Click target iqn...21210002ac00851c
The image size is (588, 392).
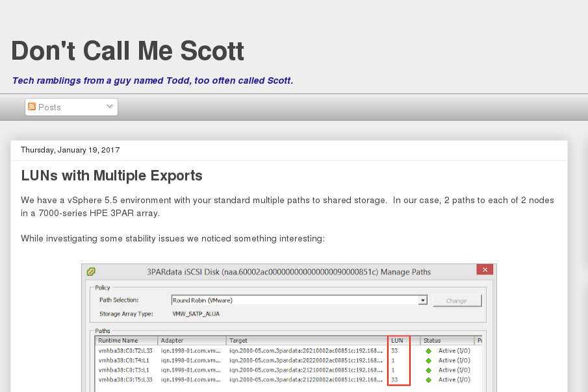click(306, 371)
